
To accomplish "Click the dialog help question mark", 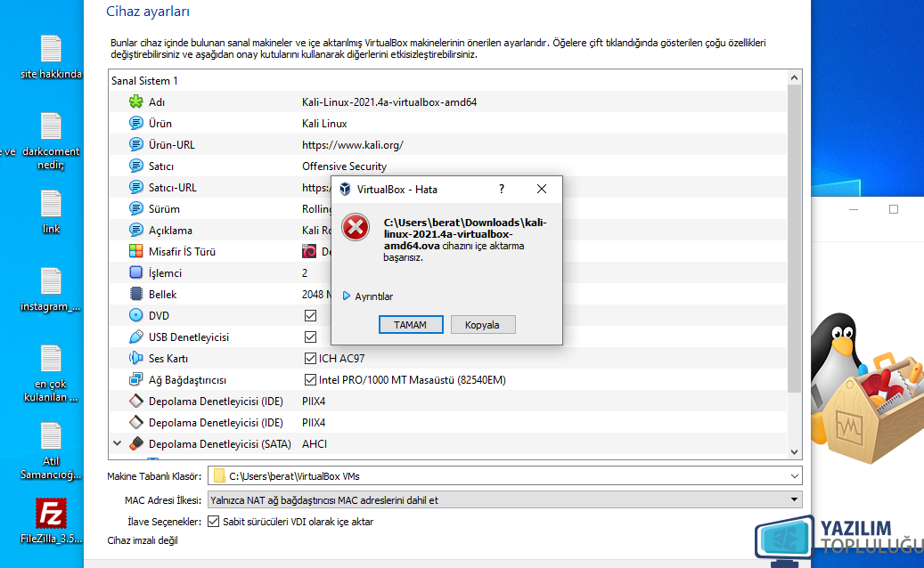I will (x=502, y=189).
